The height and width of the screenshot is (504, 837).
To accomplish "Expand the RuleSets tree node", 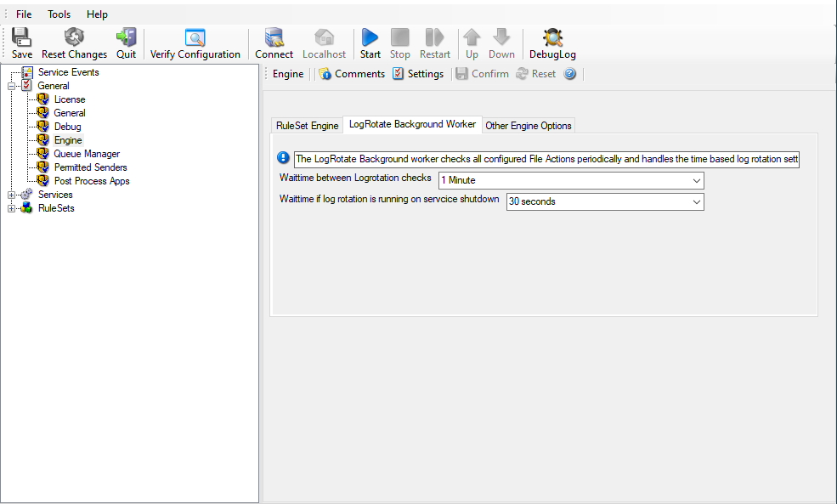I will 12,208.
